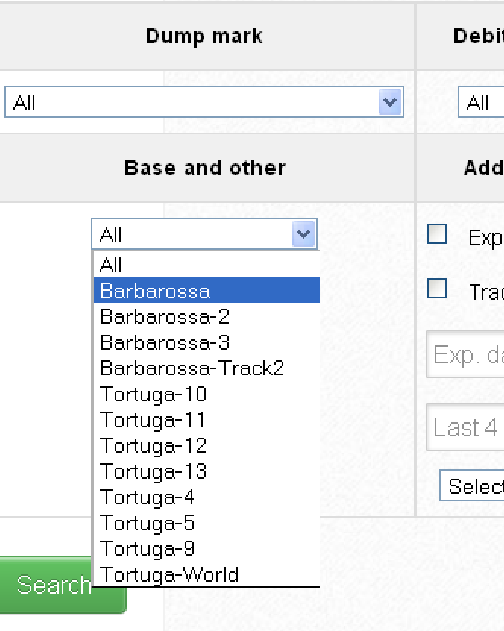Open the Dump mark dropdown arrow
Image resolution: width=504 pixels, height=631 pixels.
(x=390, y=102)
